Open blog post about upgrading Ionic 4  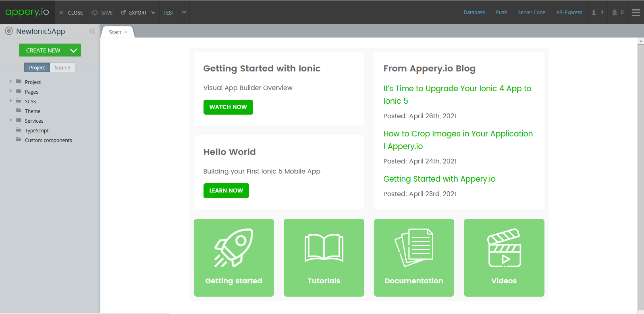(457, 94)
